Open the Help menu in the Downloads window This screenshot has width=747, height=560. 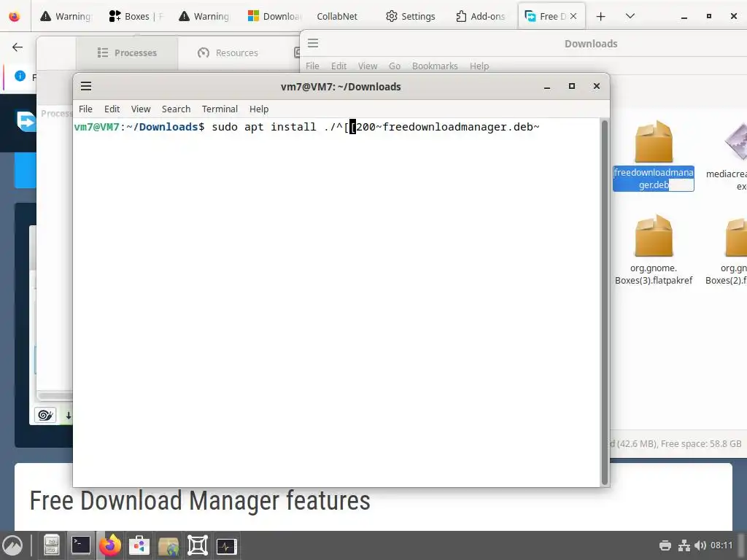(479, 66)
